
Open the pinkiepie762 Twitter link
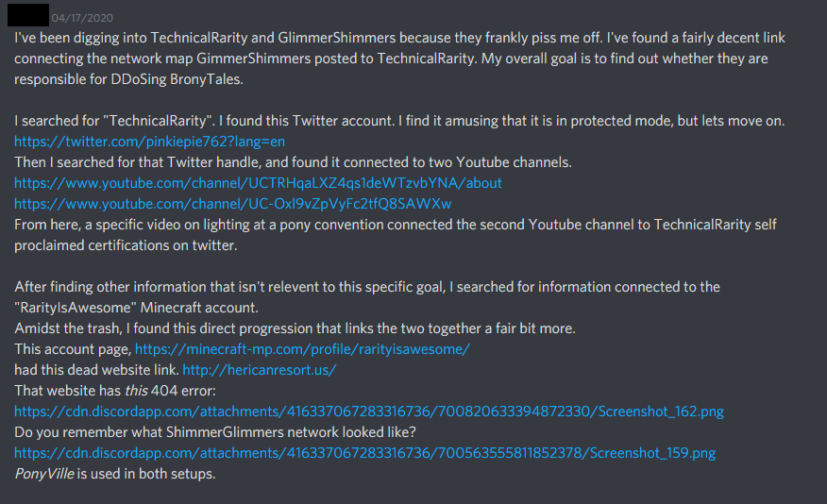[x=149, y=142]
